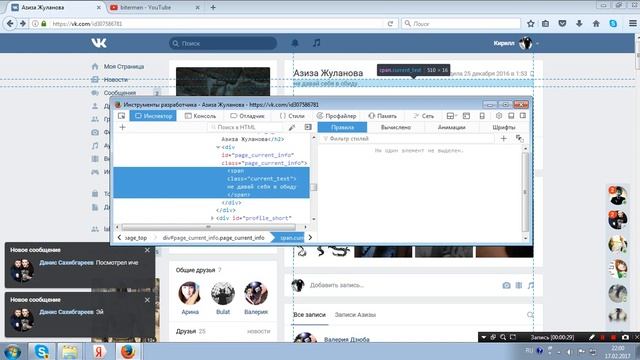Click the screen recorder camera icon
Viewport: 640px width, 360px height.
tap(625, 337)
